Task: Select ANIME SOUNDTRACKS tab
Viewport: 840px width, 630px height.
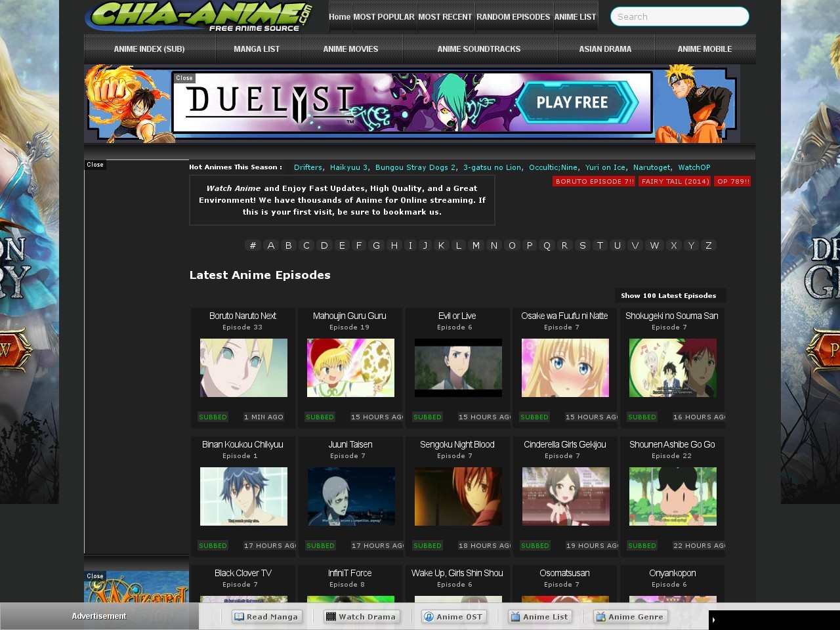Action: pyautogui.click(x=479, y=49)
